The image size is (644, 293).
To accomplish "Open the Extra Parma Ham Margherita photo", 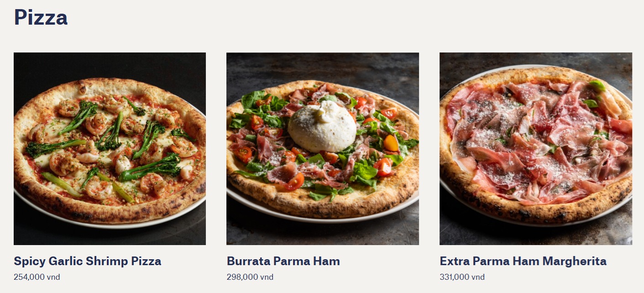I will pos(536,149).
